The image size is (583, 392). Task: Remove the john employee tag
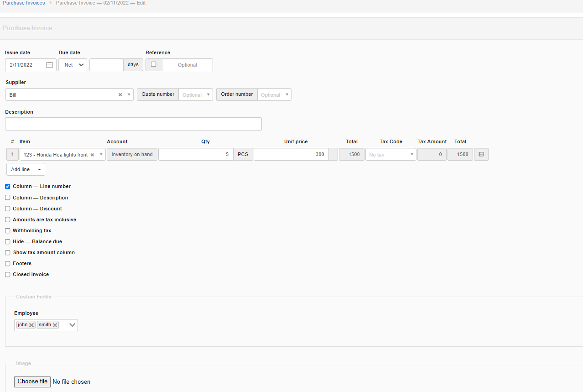(x=31, y=324)
